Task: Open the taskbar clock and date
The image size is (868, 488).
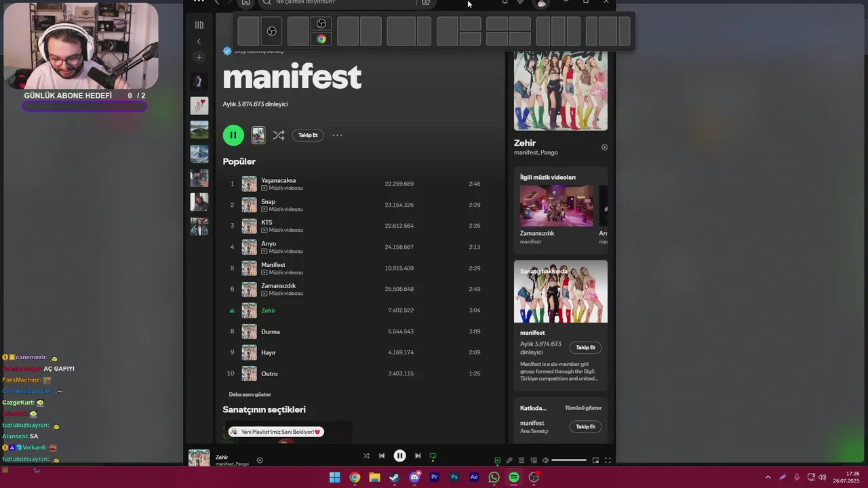Action: 847,477
